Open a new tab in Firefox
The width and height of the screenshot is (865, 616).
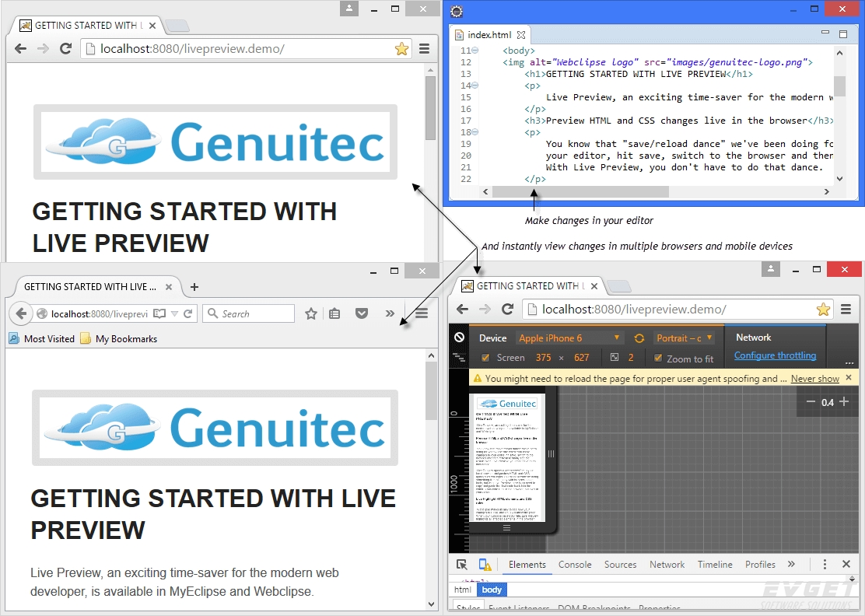194,287
